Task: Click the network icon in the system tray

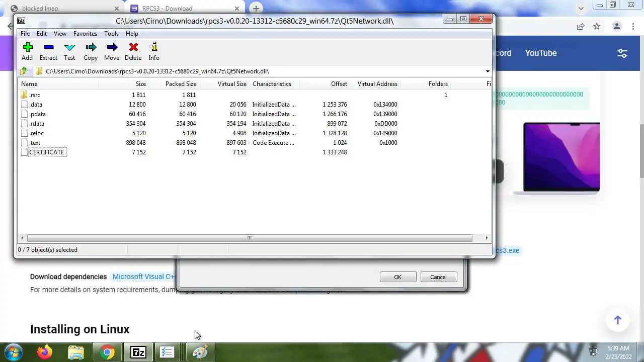Action: point(594,352)
